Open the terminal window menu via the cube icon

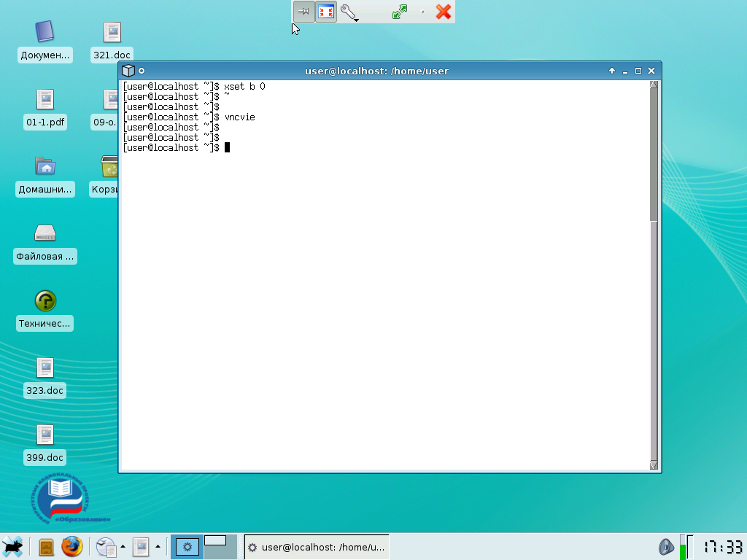coord(128,71)
